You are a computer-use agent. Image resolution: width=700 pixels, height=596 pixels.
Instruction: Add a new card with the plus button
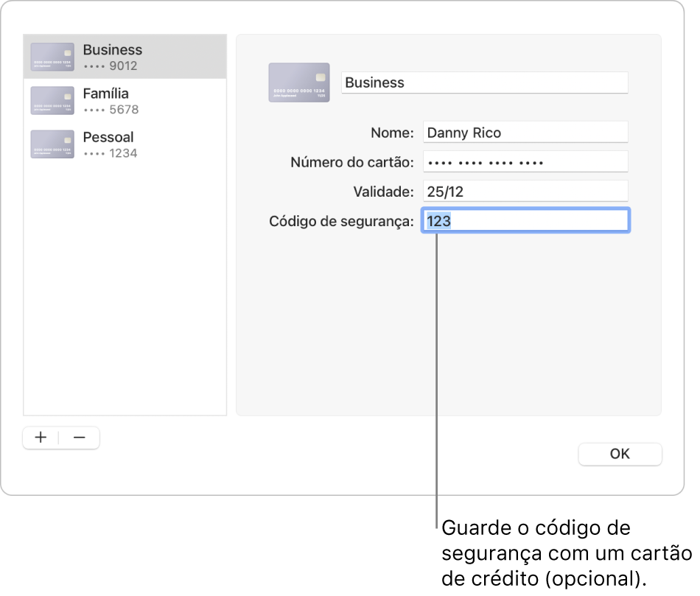click(x=41, y=438)
